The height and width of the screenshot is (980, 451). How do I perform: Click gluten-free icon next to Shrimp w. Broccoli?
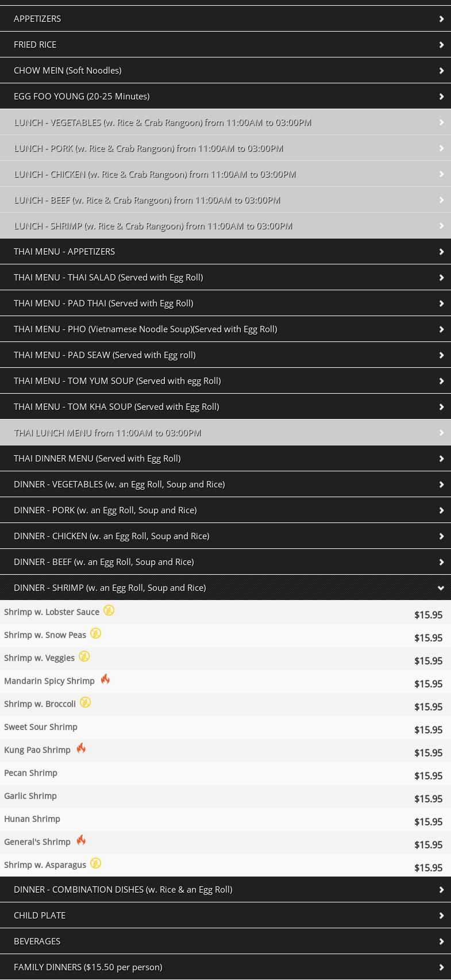[85, 702]
